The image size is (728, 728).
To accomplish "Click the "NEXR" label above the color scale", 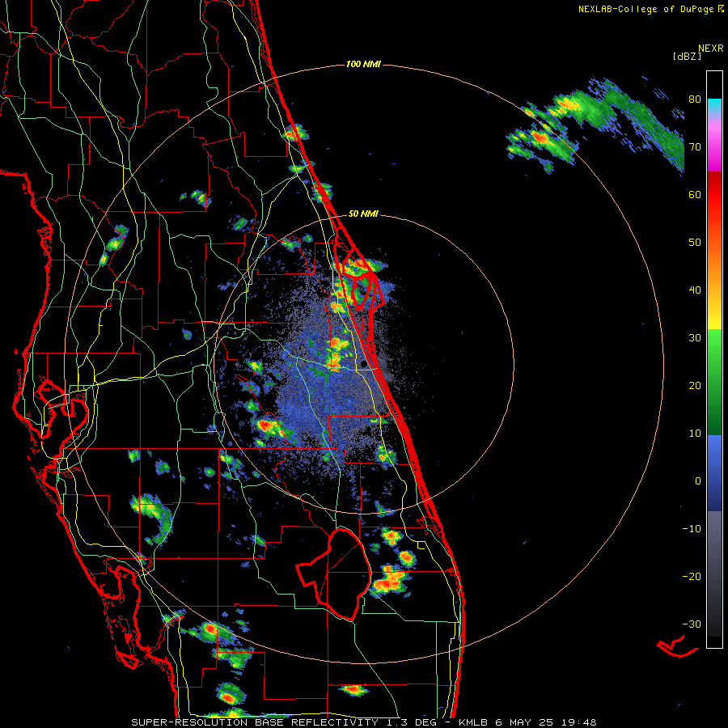I will [x=710, y=48].
